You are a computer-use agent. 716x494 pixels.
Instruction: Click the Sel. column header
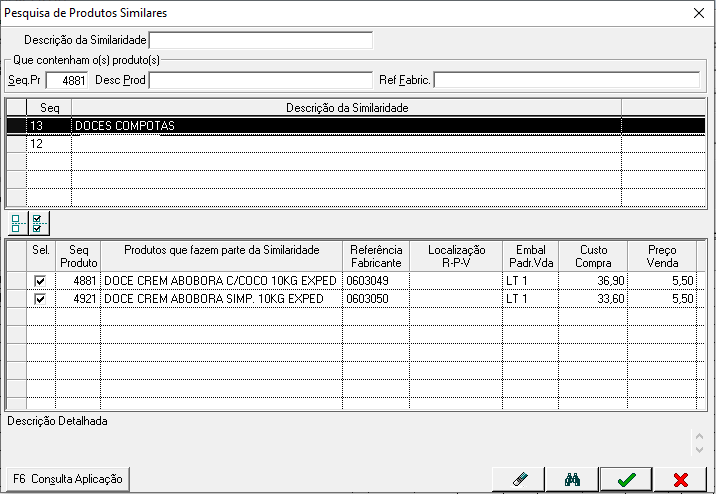click(41, 256)
